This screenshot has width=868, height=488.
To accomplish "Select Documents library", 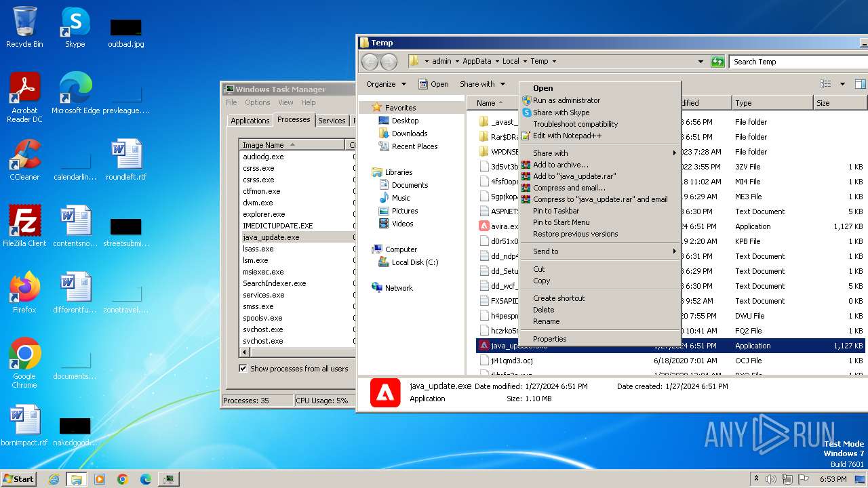I will pyautogui.click(x=403, y=185).
